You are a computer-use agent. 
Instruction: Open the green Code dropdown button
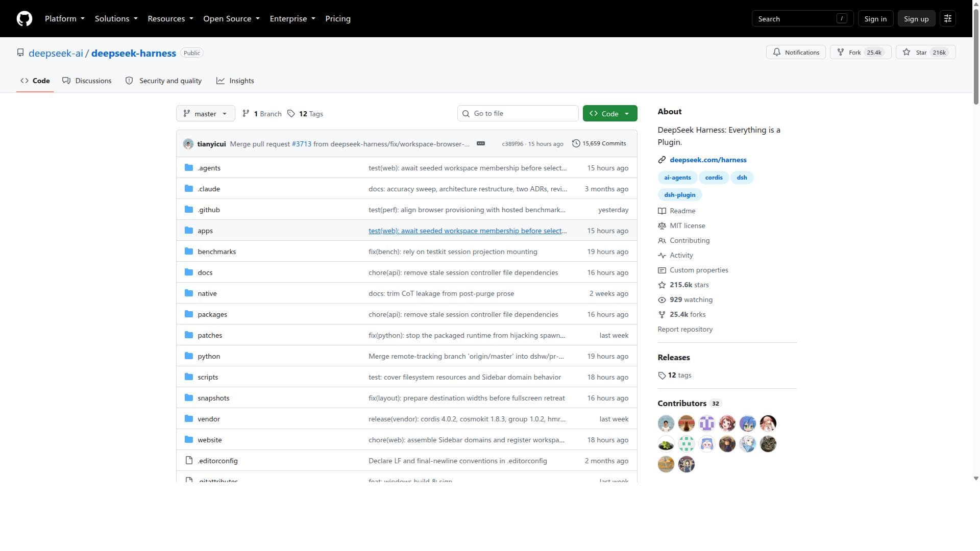(x=610, y=114)
